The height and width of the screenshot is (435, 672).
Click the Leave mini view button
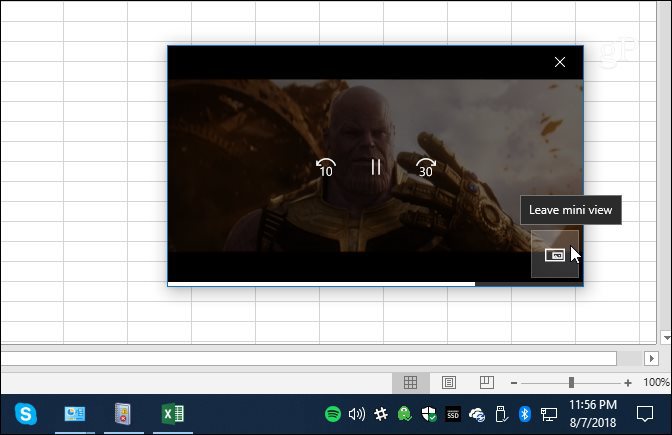click(x=555, y=255)
